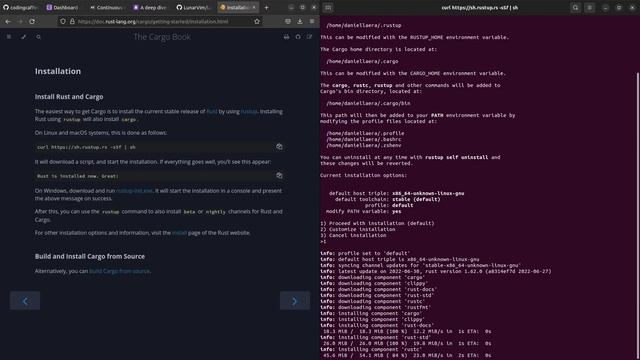This screenshot has height=360, width=640.
Task: Click the 'Installation' page heading
Action: (x=58, y=71)
